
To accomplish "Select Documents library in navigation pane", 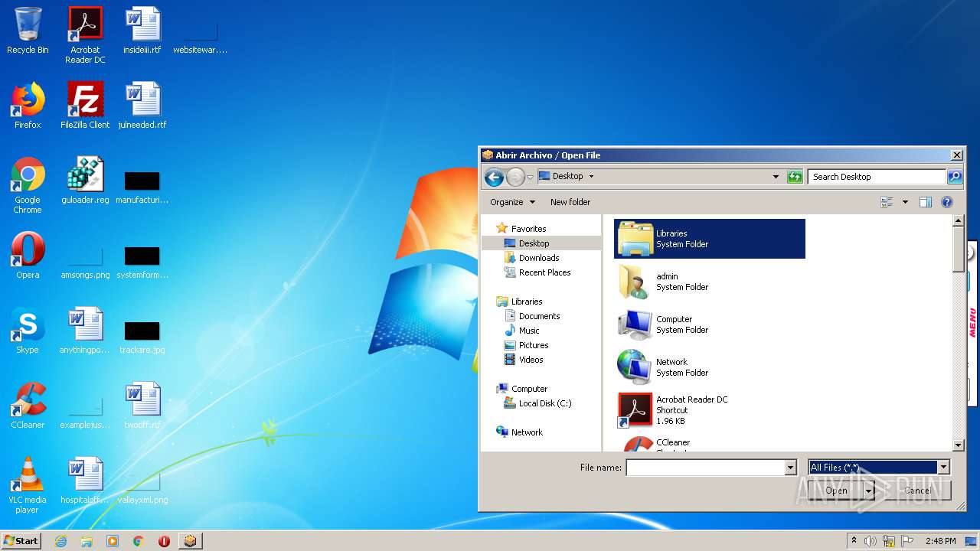I will [x=539, y=316].
